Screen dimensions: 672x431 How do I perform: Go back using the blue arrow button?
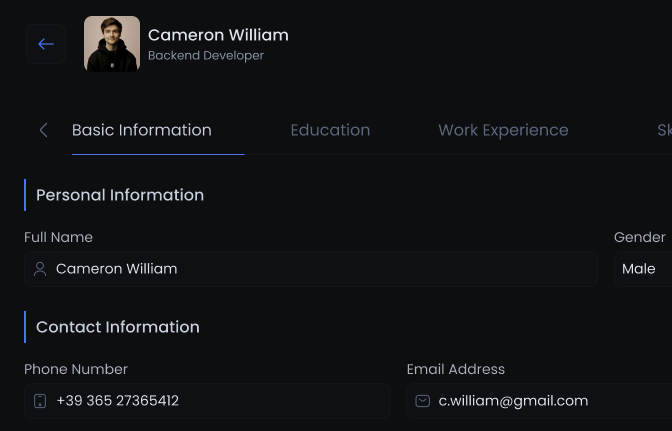click(46, 44)
